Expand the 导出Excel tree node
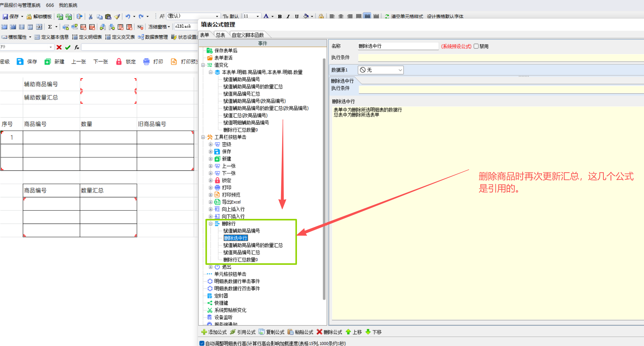Screen dimensions: 644x346 [210, 202]
